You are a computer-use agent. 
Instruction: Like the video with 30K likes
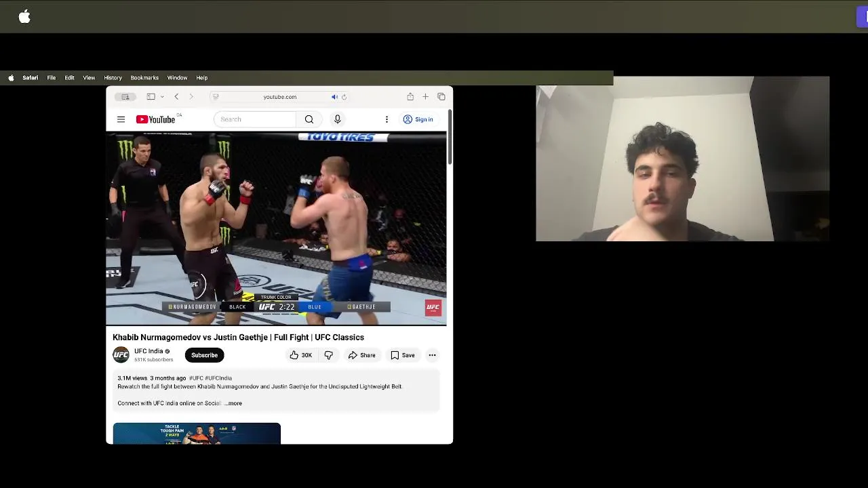coord(301,355)
